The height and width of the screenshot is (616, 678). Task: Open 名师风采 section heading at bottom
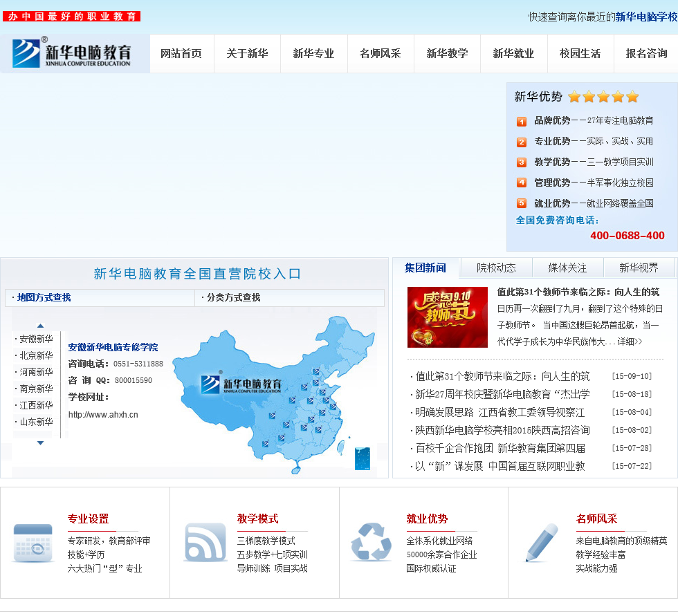click(596, 519)
